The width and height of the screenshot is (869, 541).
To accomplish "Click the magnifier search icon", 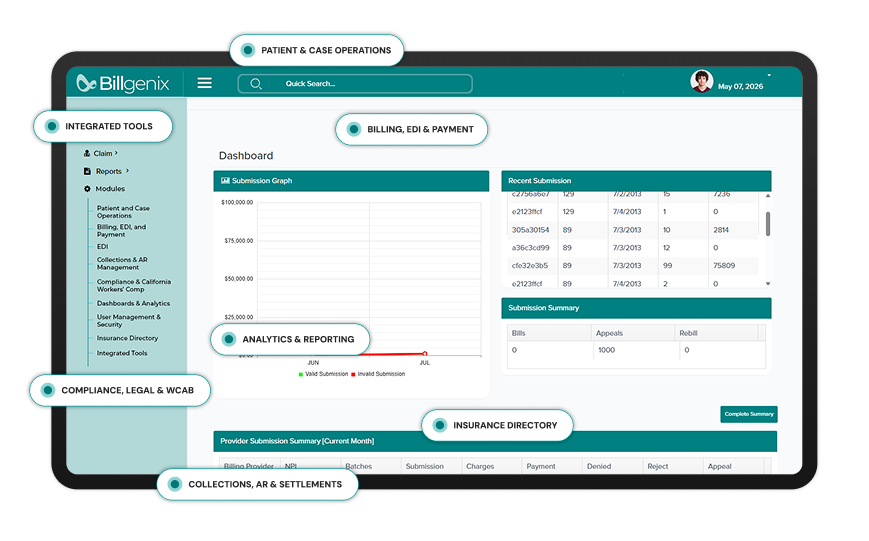I will [x=255, y=84].
